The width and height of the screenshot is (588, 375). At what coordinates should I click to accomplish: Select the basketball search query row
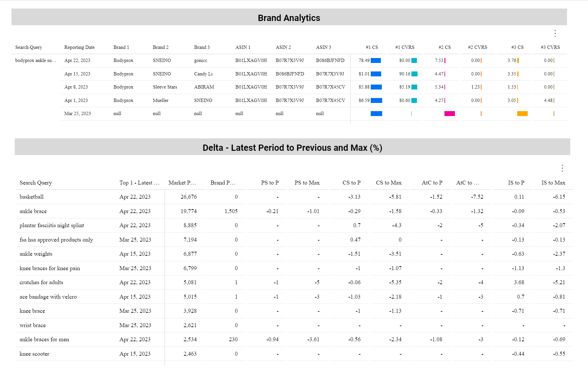tap(294, 197)
